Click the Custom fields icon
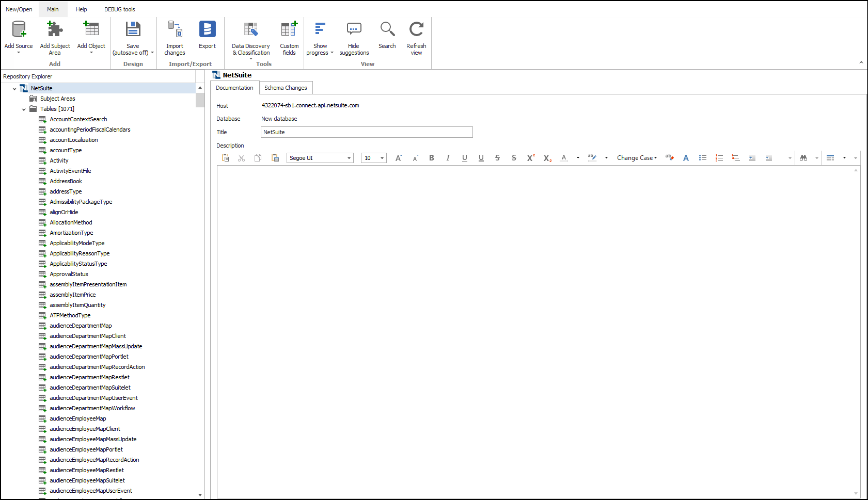Viewport: 868px width, 500px height. pos(289,30)
